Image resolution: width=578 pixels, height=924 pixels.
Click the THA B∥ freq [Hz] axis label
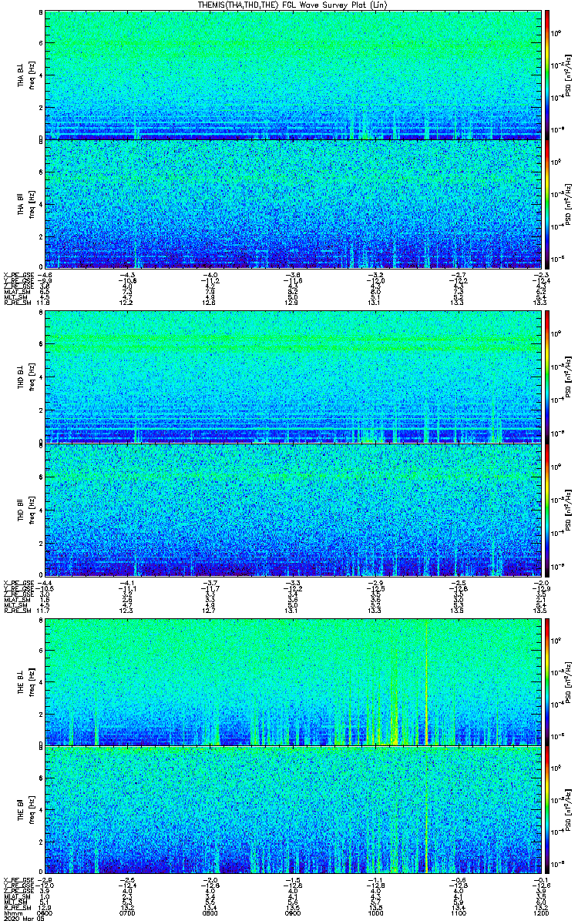point(27,203)
